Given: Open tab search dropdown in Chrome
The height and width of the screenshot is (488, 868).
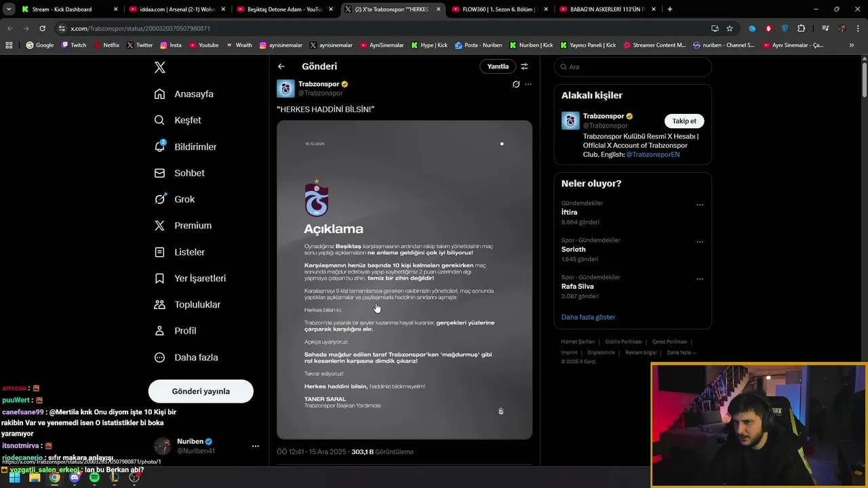Looking at the screenshot, I should pos(9,9).
